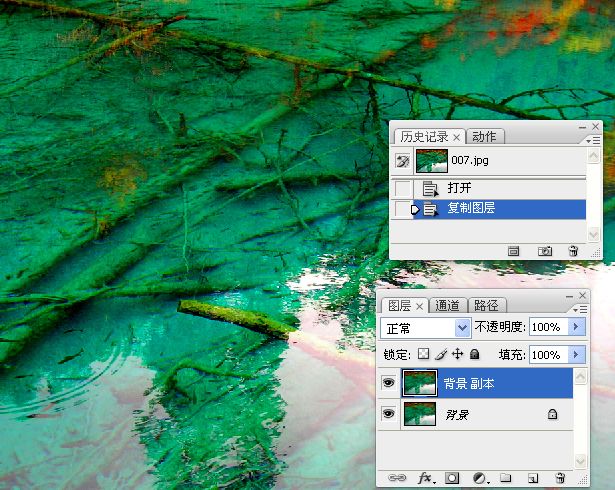Toggle lock all icon
Image resolution: width=615 pixels, height=490 pixels.
[475, 354]
